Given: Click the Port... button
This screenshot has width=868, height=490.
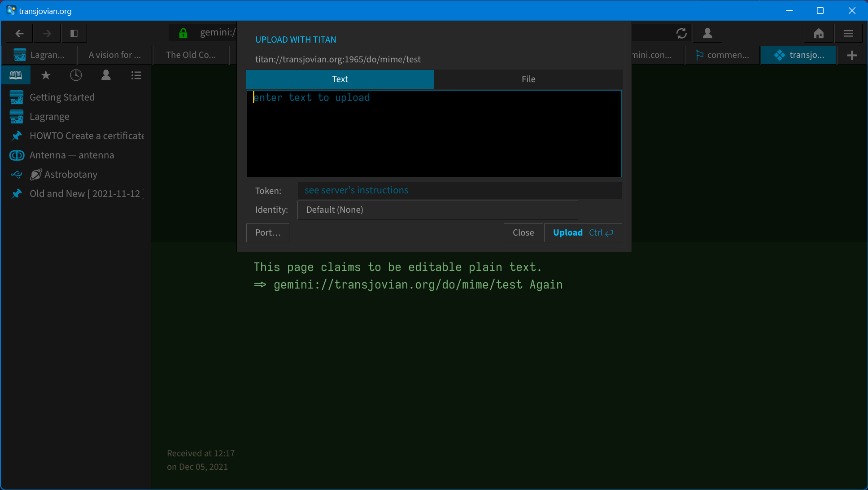Looking at the screenshot, I should click(268, 233).
